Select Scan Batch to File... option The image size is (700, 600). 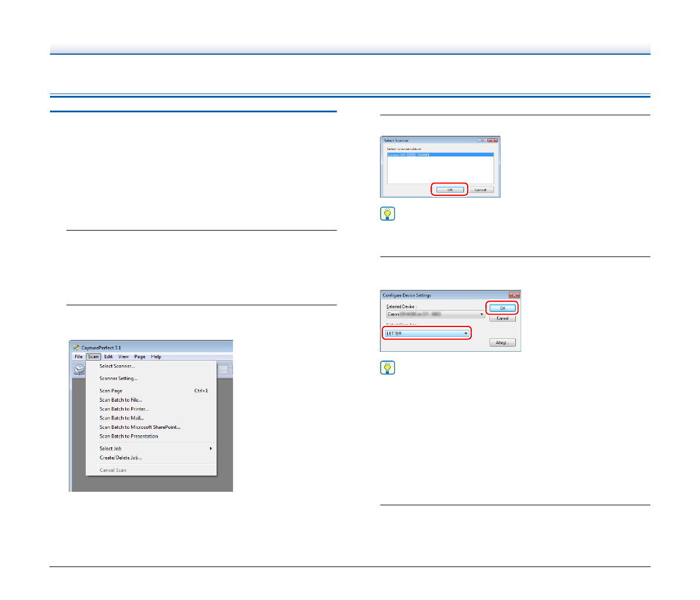pos(121,400)
